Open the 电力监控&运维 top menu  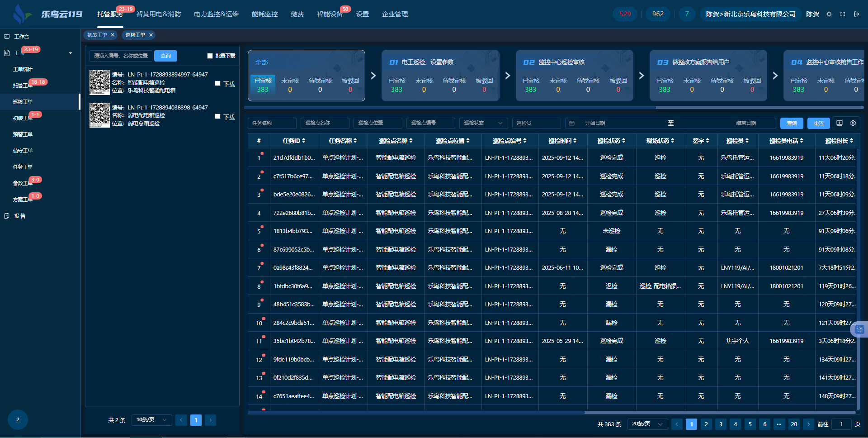point(216,14)
